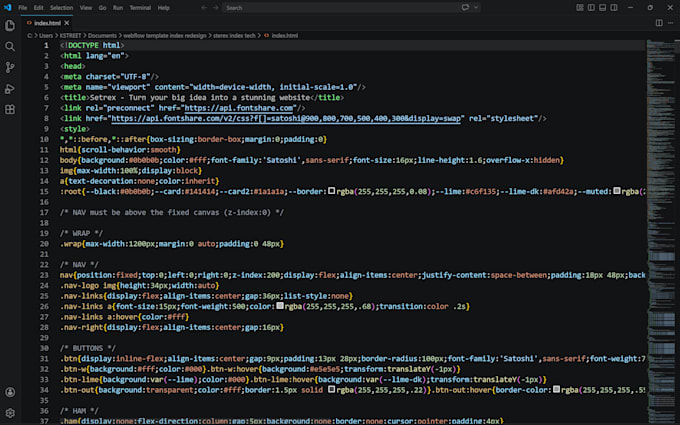
Task: Click the 'NAV must be above' comment
Action: tap(172, 212)
